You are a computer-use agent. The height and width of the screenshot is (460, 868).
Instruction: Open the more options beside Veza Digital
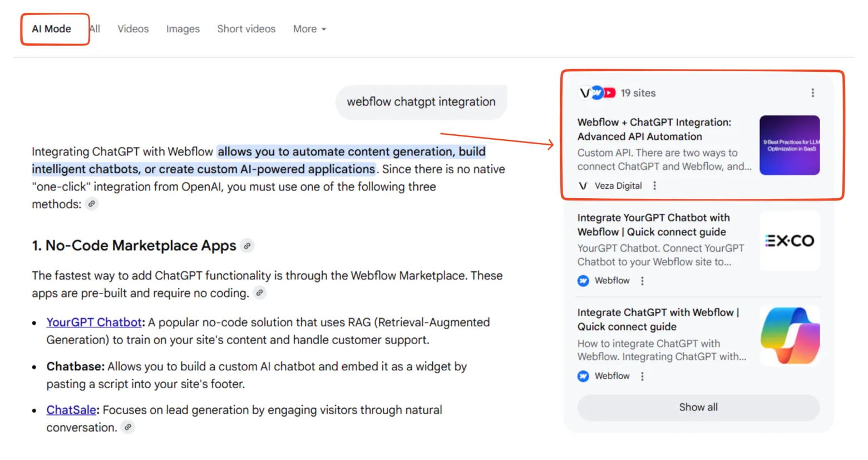coord(654,186)
